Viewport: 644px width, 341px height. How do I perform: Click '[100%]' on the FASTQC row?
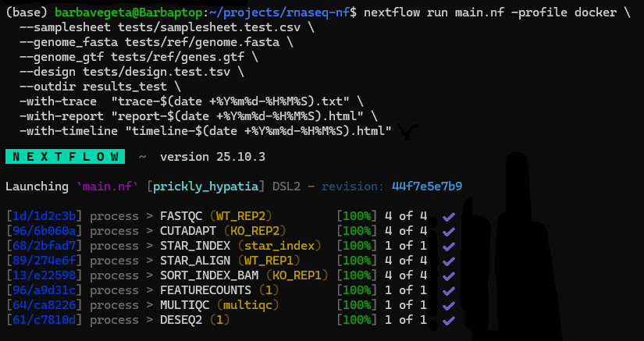(357, 216)
